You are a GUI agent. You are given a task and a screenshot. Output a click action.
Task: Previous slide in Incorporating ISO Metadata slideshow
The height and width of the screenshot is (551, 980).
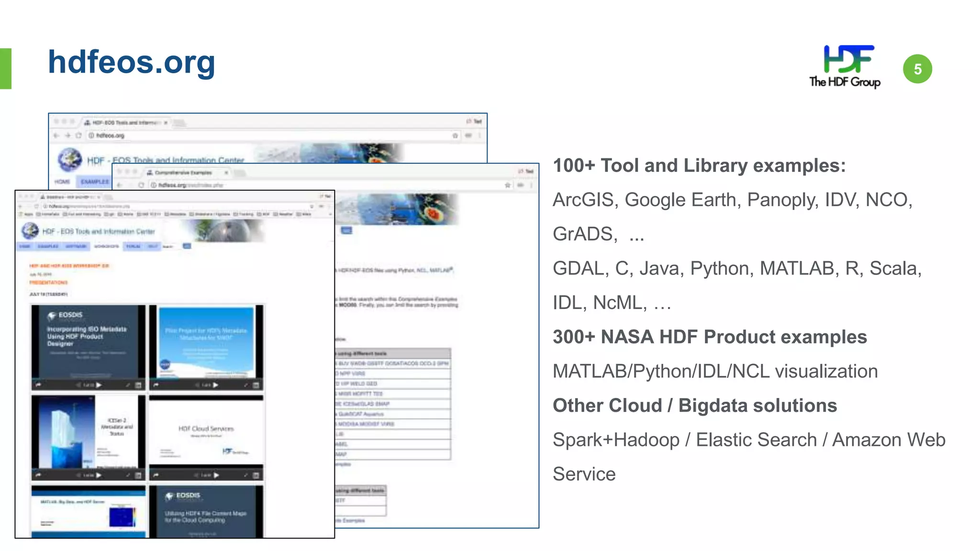point(78,385)
